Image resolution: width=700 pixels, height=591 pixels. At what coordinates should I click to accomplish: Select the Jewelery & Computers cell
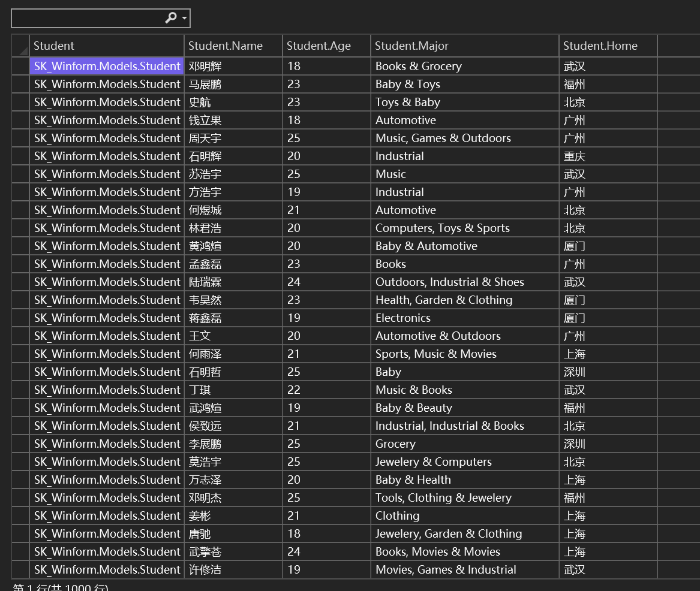(465, 462)
